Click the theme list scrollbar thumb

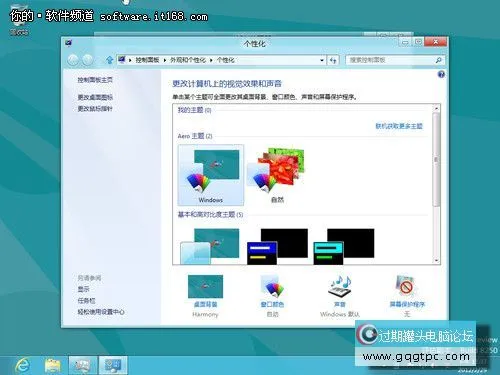436,159
